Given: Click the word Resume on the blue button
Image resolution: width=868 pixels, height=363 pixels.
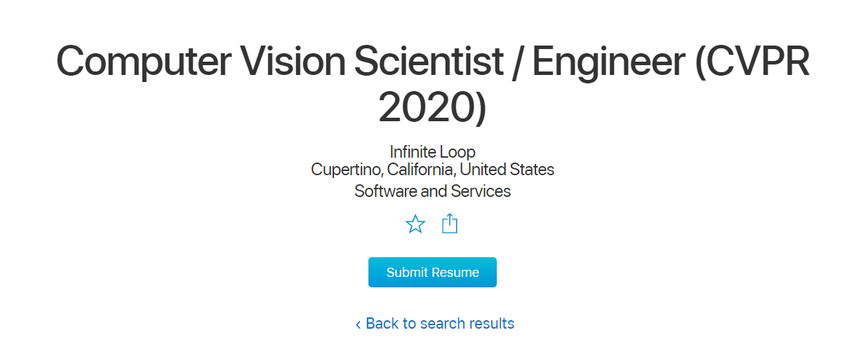Looking at the screenshot, I should [455, 273].
